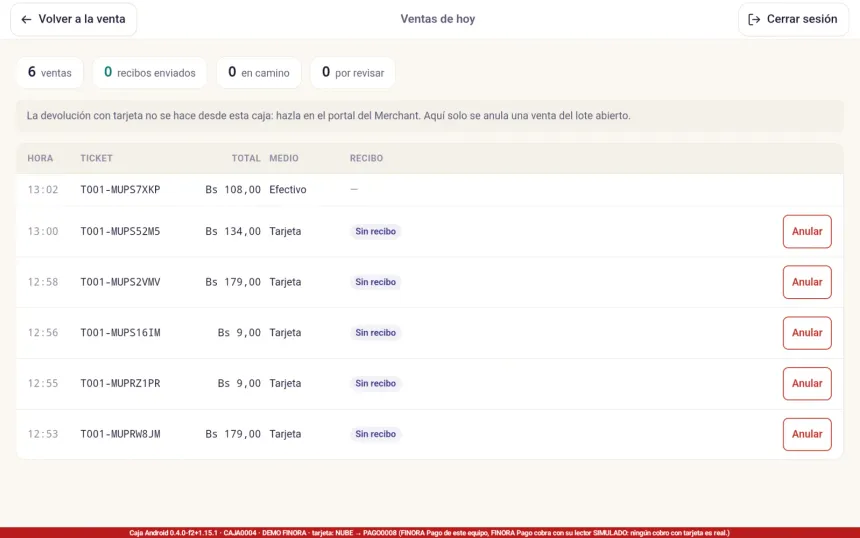Select the 0 por revisar chip
This screenshot has width=860, height=538.
(353, 72)
